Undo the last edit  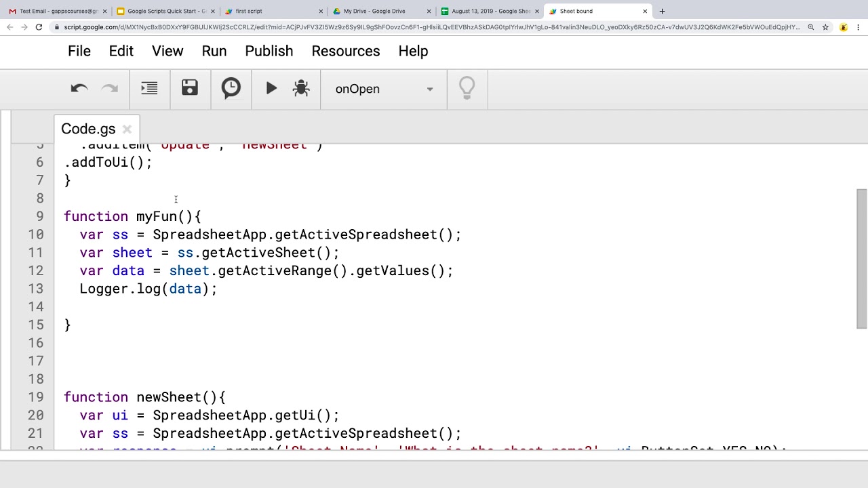pyautogui.click(x=79, y=89)
